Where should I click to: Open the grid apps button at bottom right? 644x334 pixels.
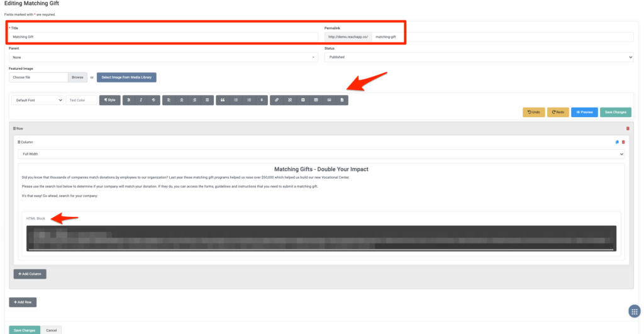coord(635,311)
